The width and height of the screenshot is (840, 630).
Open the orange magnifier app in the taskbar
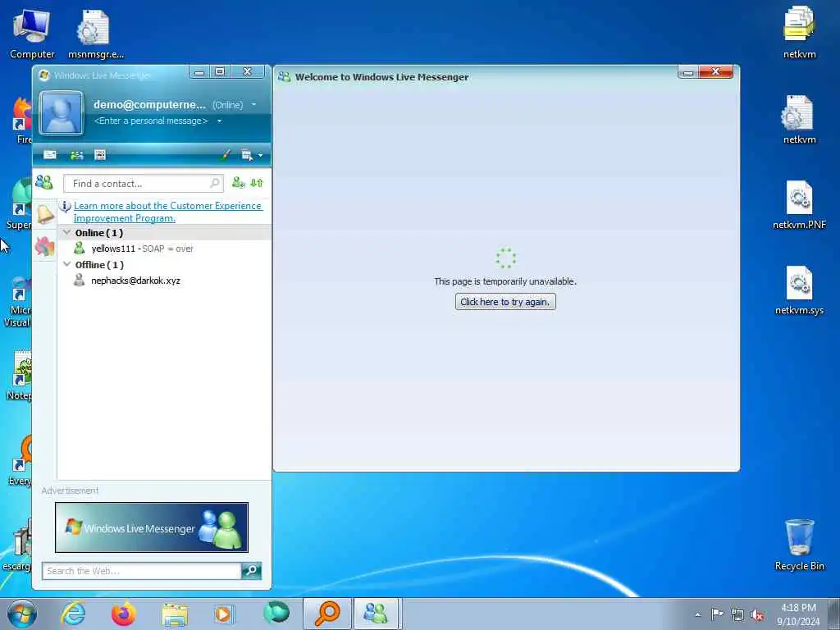(x=326, y=614)
